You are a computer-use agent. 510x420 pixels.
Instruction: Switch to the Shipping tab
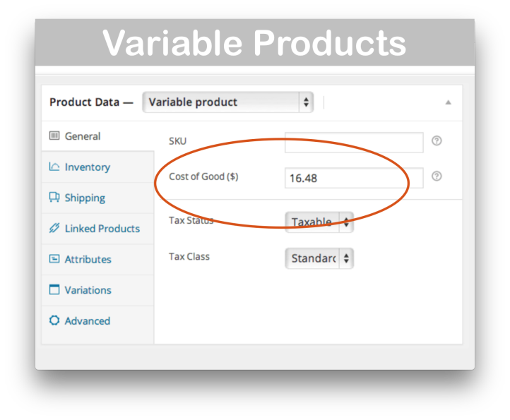point(85,198)
